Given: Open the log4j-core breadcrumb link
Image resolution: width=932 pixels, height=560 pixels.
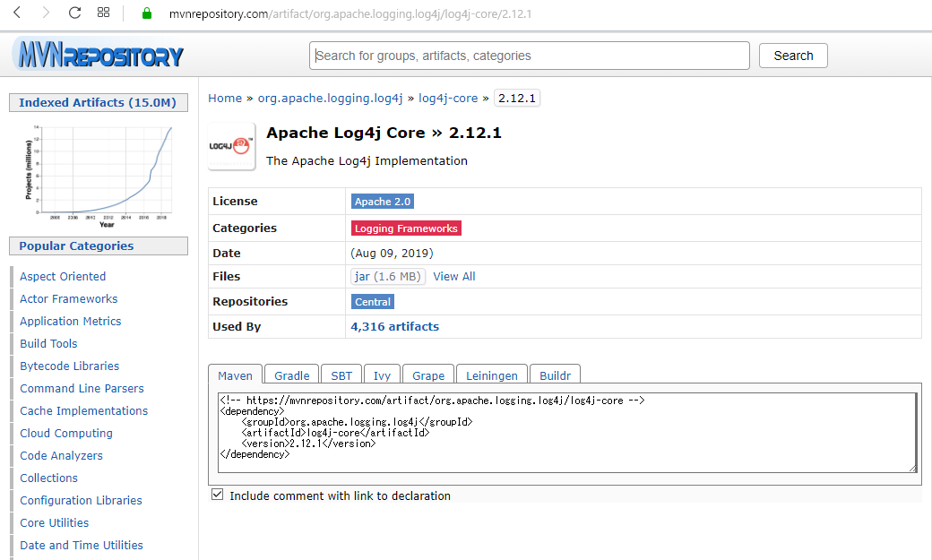Looking at the screenshot, I should click(448, 98).
